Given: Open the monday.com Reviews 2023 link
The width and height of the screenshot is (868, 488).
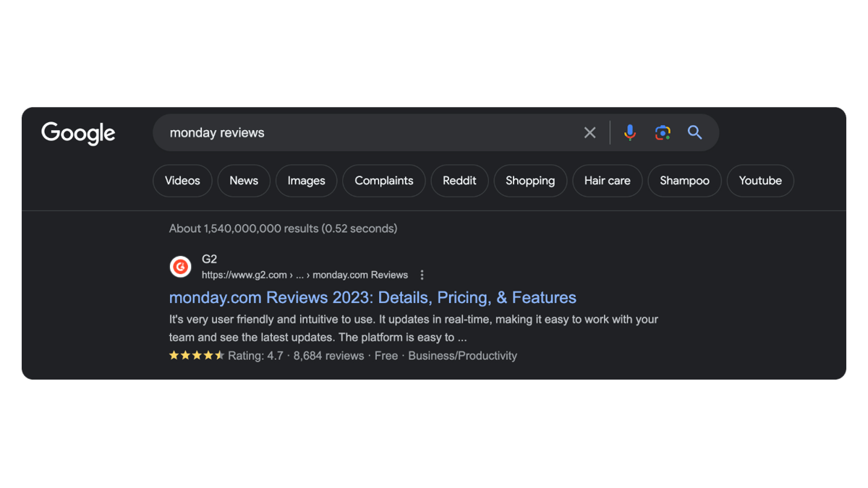Looking at the screenshot, I should (x=373, y=297).
